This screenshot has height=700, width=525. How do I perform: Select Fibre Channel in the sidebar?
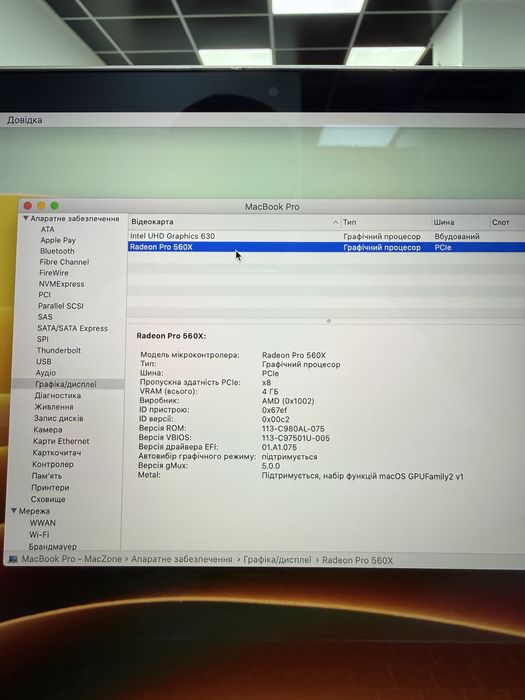(64, 262)
